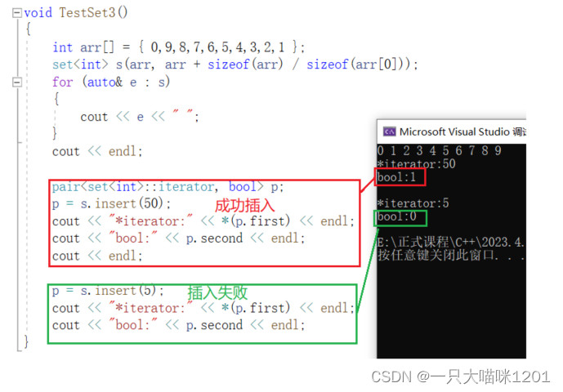Collapse the for loop fold marker

click(x=16, y=82)
